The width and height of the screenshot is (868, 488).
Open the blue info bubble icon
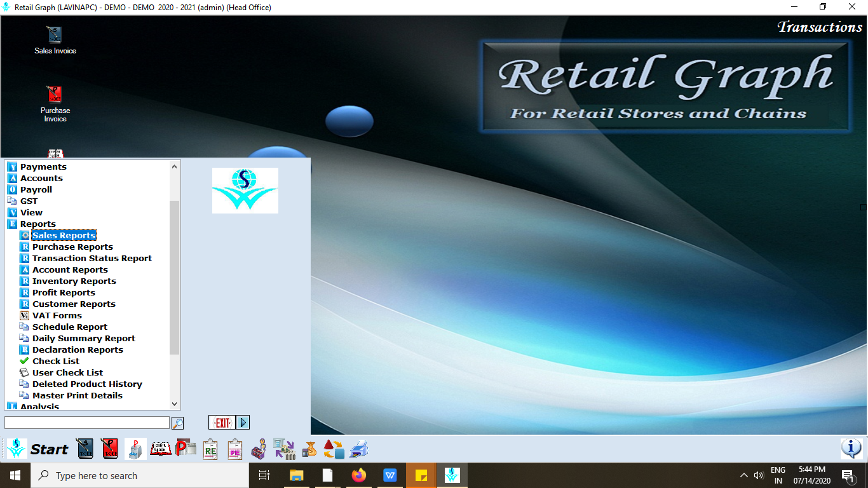point(851,449)
